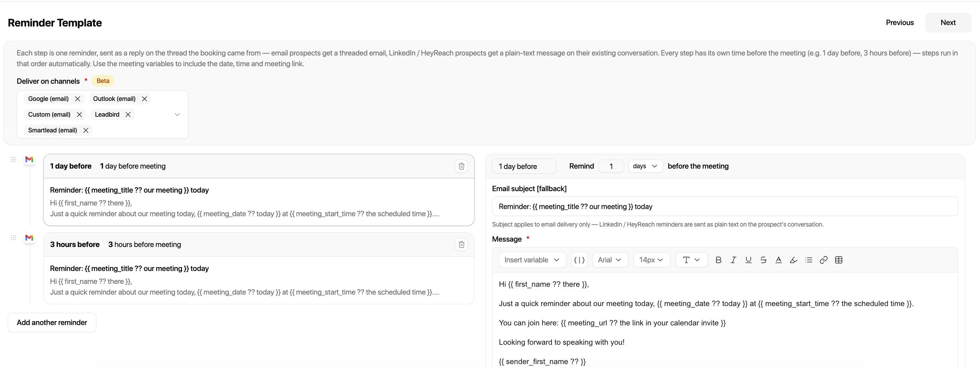Open the text color picker
The image size is (980, 368).
[778, 260]
